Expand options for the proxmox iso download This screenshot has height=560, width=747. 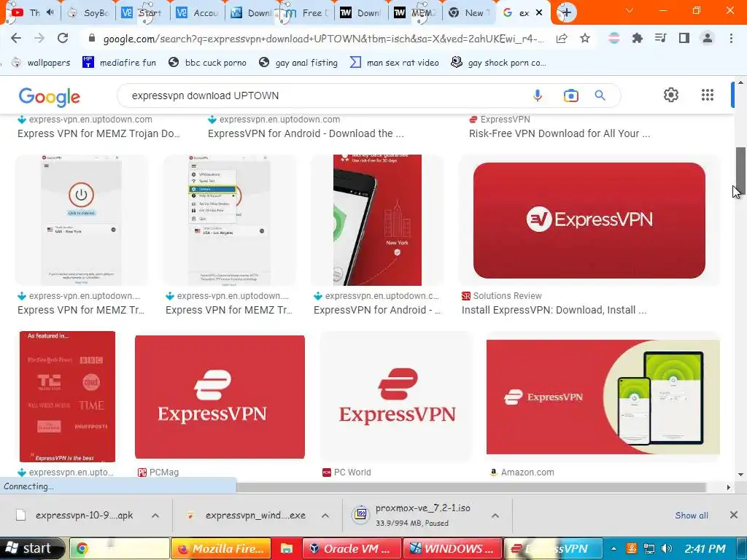point(495,516)
